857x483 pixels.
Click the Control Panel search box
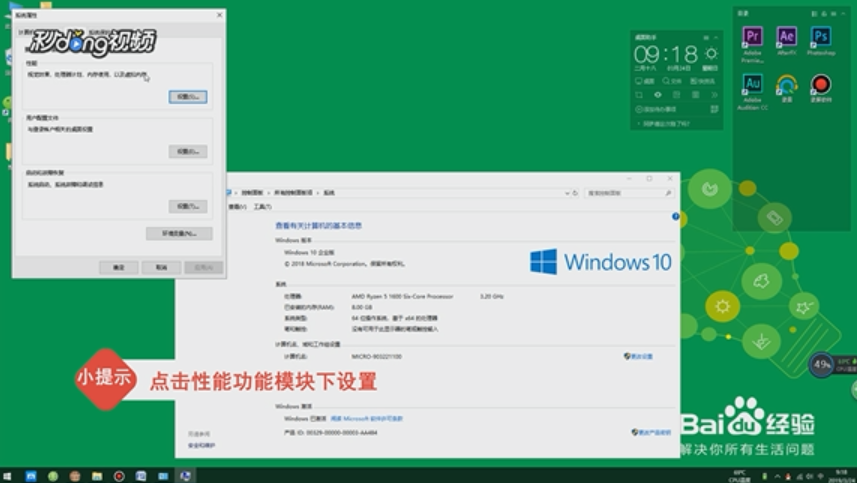tap(629, 193)
